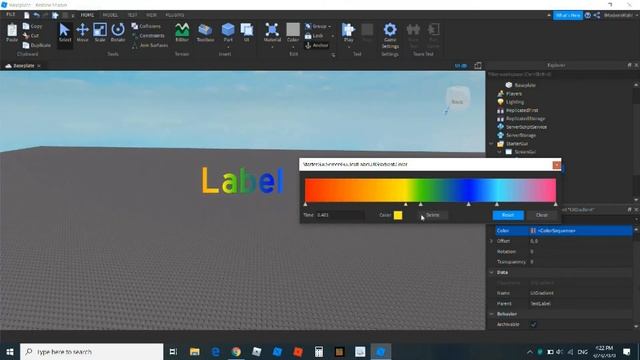Toggle Join Surfaces option
Screen dimensions: 640x360
(x=150, y=45)
